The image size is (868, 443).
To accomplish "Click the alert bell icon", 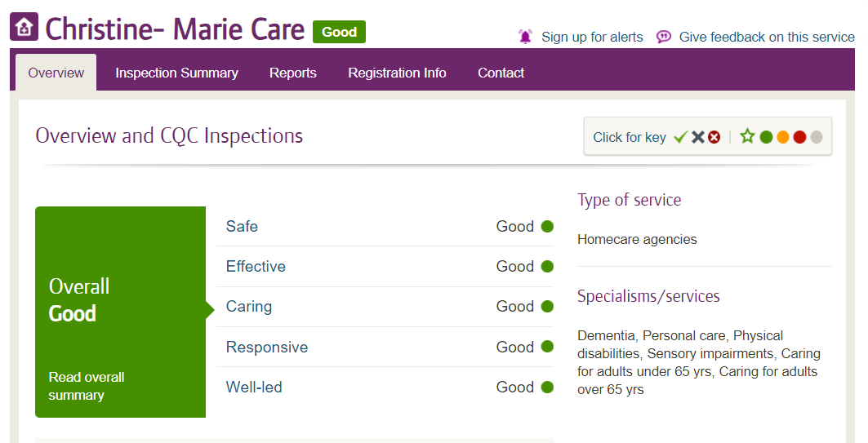I will click(525, 37).
